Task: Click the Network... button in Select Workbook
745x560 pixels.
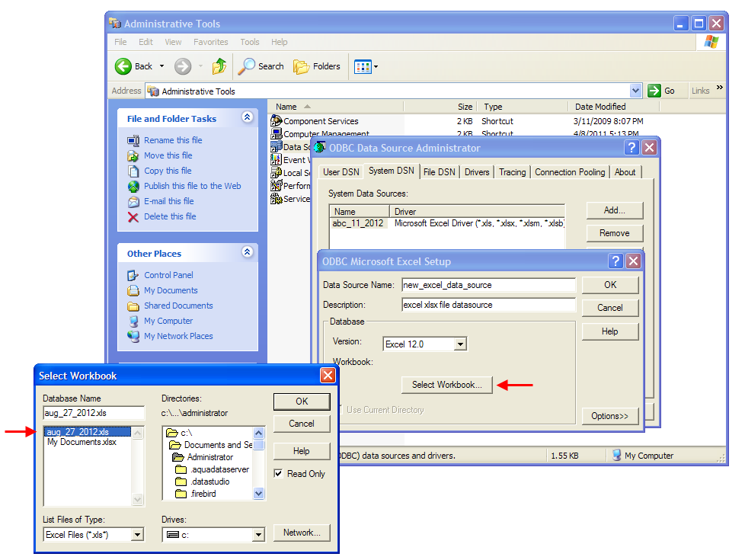Action: pos(302,533)
